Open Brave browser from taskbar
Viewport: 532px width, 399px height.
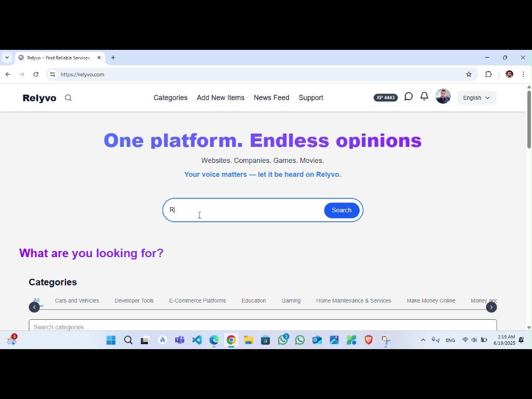pos(369,340)
